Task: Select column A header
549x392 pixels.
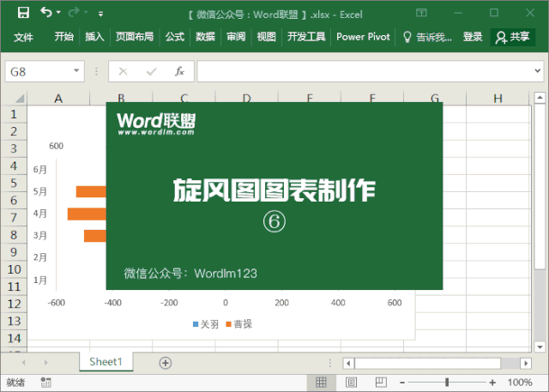Action: 58,99
